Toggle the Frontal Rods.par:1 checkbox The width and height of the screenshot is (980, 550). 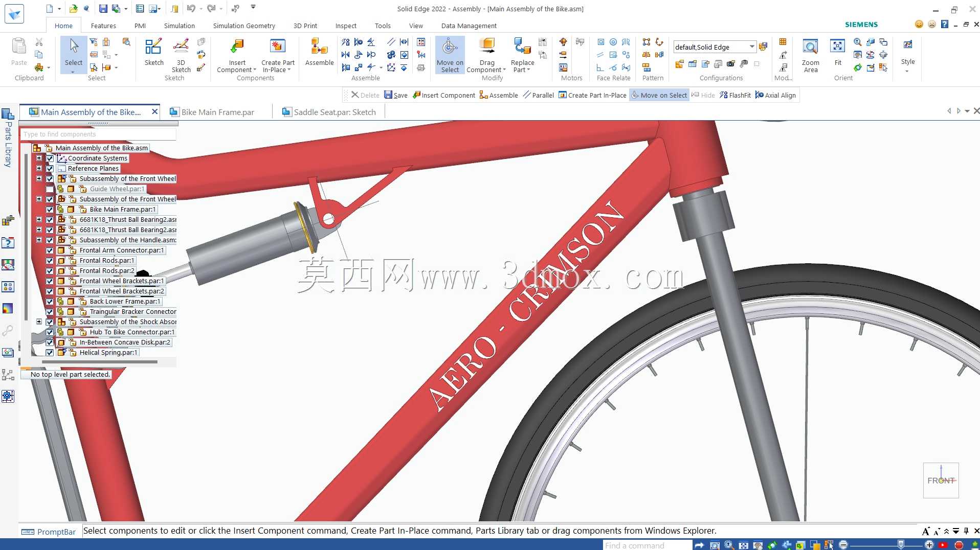tap(50, 261)
